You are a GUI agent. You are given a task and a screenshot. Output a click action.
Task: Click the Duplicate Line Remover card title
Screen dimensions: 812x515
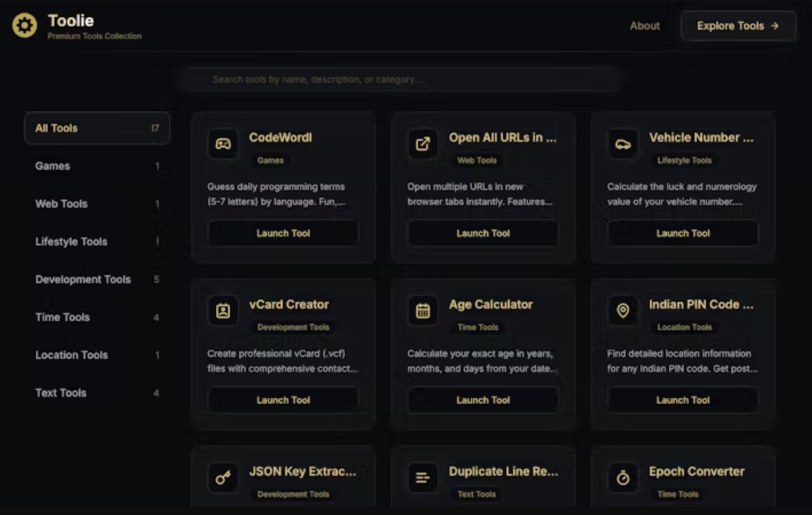(x=503, y=471)
